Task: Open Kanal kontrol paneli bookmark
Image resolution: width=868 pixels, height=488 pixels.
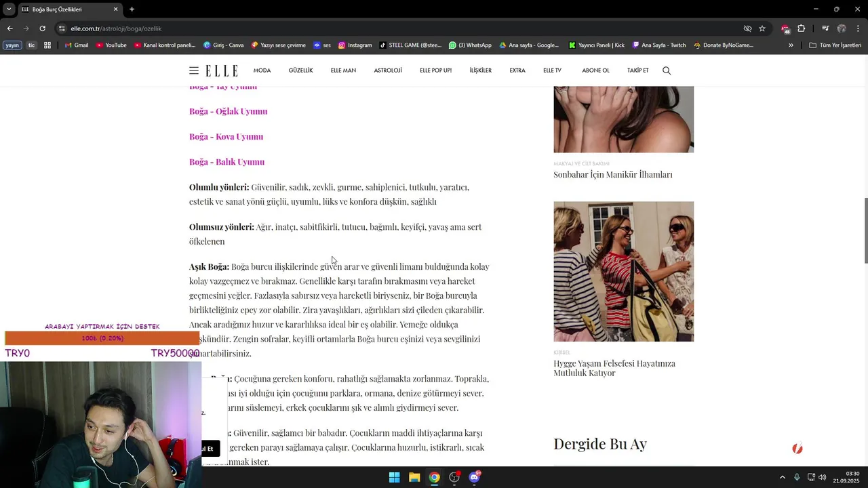Action: [x=165, y=45]
